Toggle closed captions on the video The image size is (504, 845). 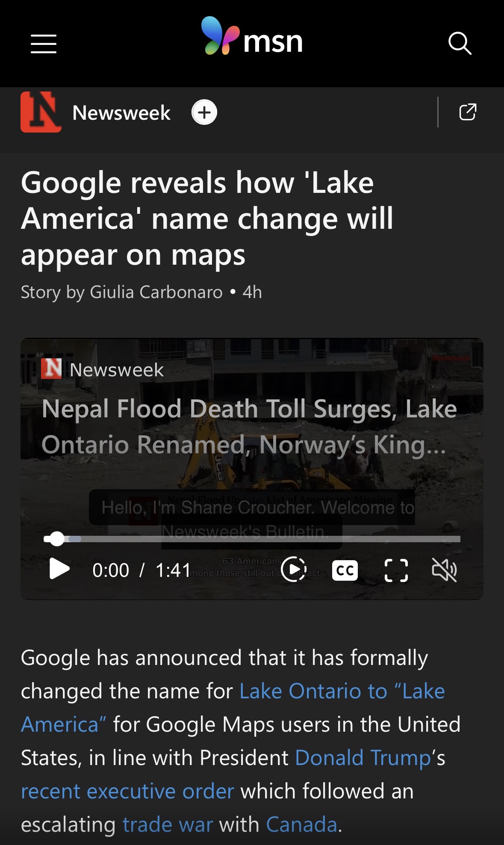(345, 570)
